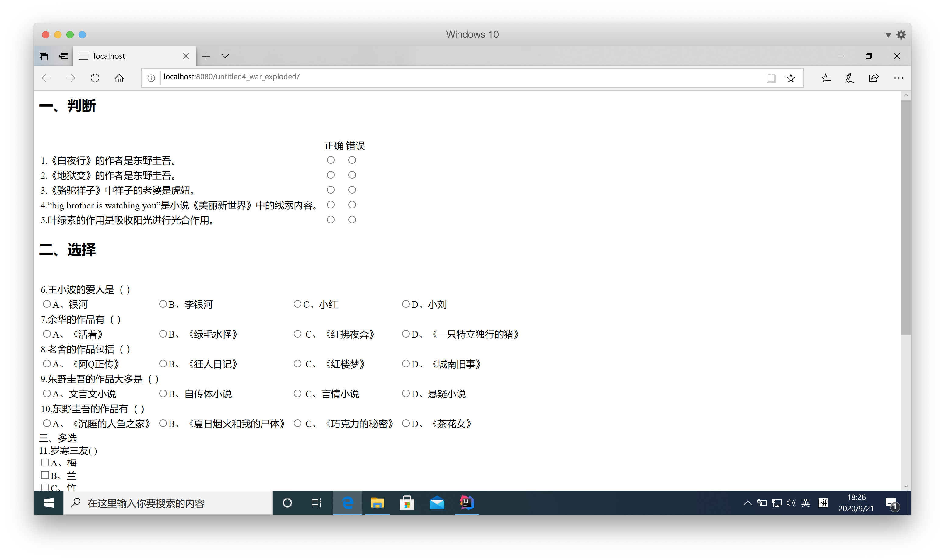Click scrollbar down arrow
This screenshot has width=945, height=560.
coord(906,486)
